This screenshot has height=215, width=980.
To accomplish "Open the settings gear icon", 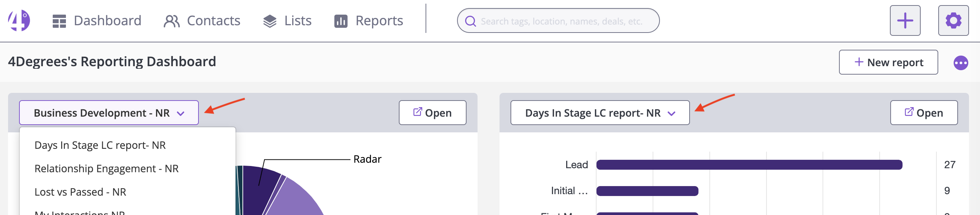I will tap(953, 20).
